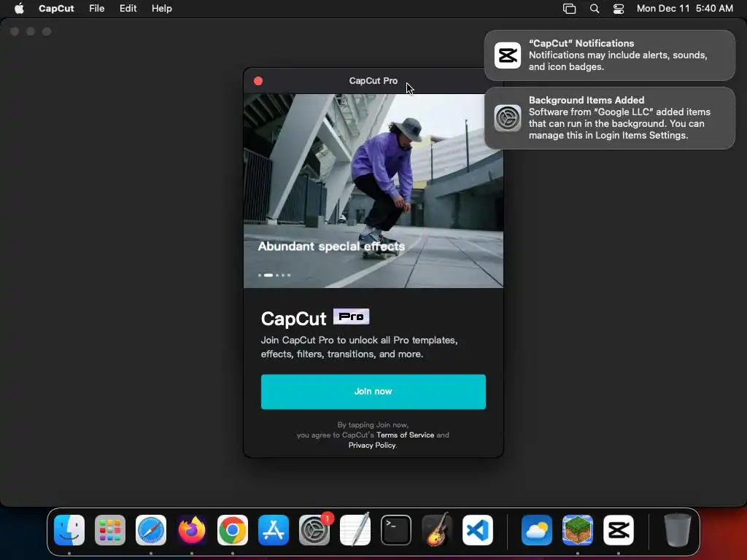Open Launchpad from the dock
This screenshot has width=747, height=560.
(x=110, y=530)
